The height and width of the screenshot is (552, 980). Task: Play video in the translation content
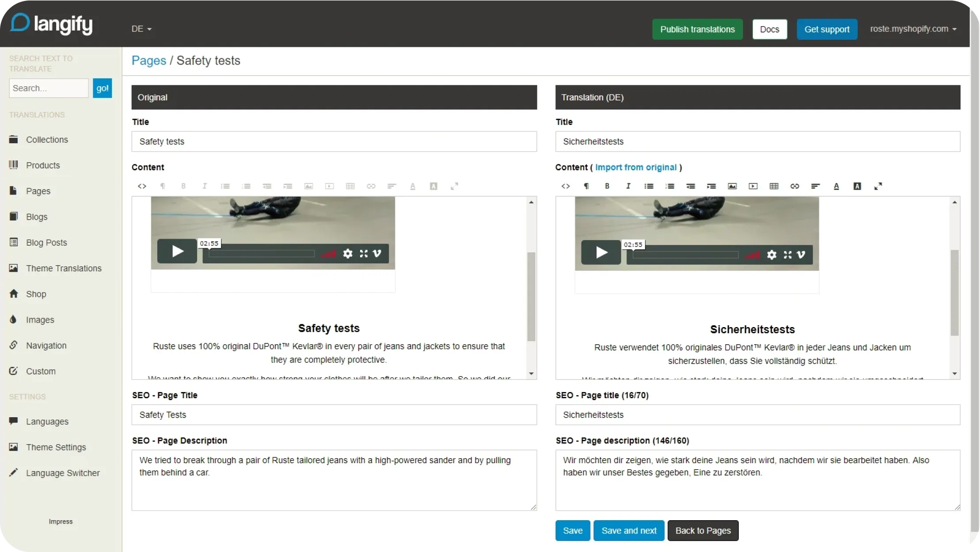pos(601,253)
